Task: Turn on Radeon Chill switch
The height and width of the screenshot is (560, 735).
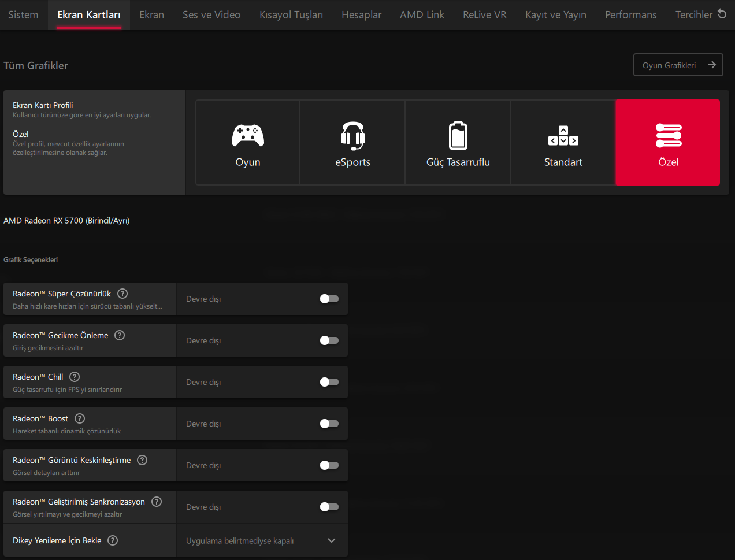Action: click(x=329, y=382)
